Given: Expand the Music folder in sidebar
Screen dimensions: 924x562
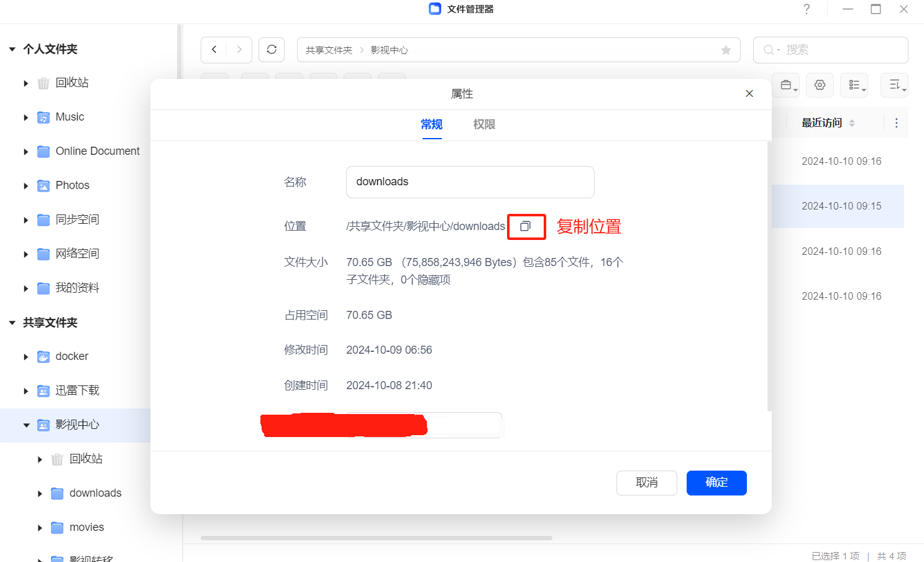Looking at the screenshot, I should (26, 117).
